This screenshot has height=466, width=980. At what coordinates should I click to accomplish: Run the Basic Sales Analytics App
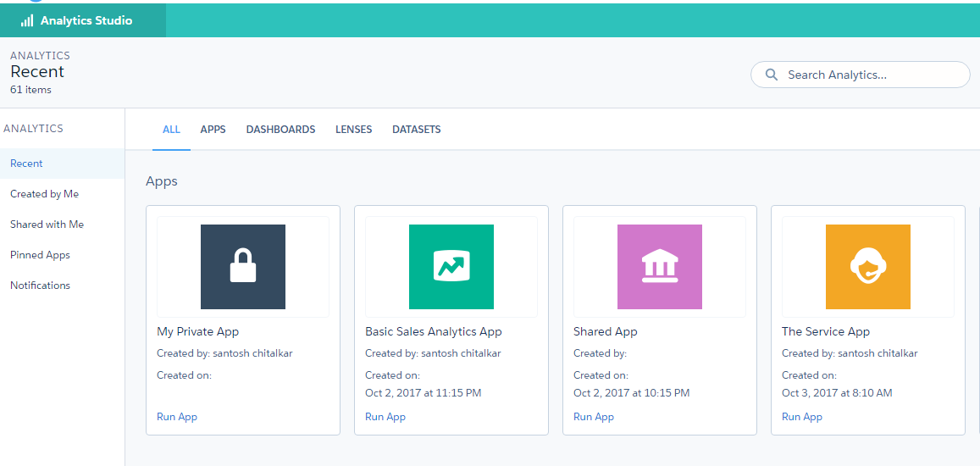385,417
